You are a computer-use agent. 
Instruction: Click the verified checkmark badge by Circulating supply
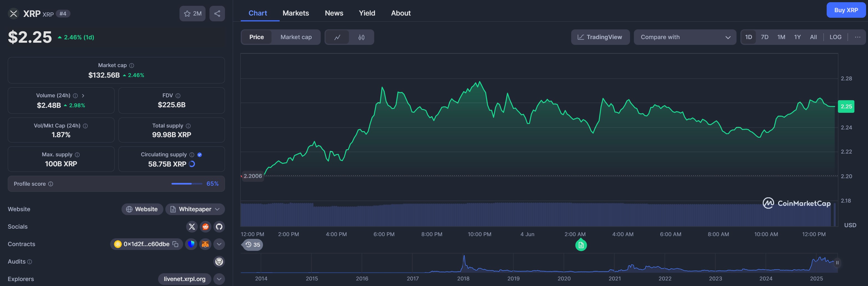pyautogui.click(x=199, y=155)
